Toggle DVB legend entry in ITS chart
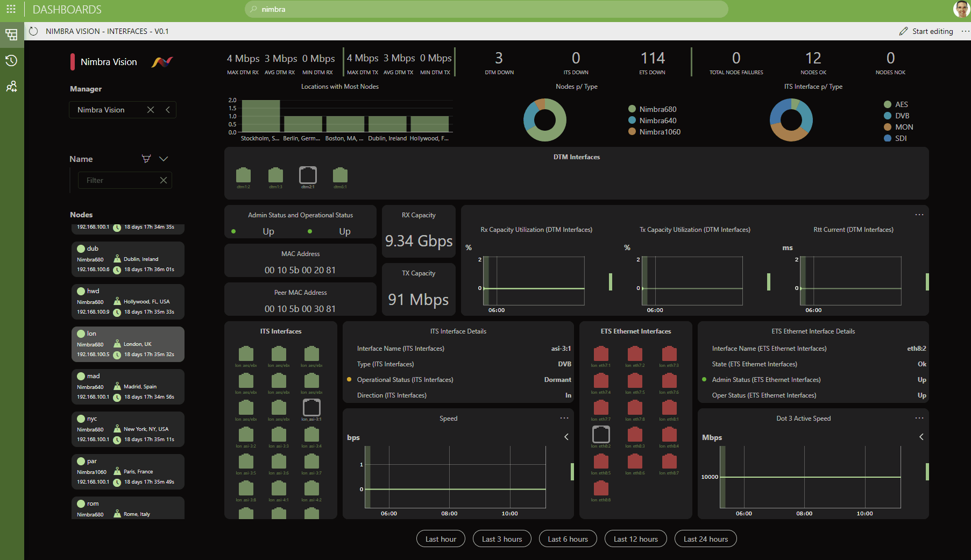Image resolution: width=971 pixels, height=560 pixels. click(x=896, y=116)
